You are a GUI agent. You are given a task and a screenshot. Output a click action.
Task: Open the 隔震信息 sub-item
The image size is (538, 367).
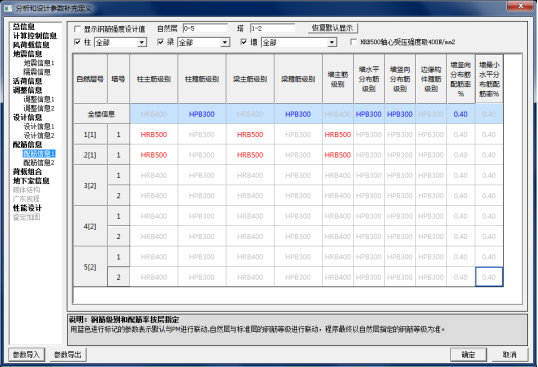[37, 72]
